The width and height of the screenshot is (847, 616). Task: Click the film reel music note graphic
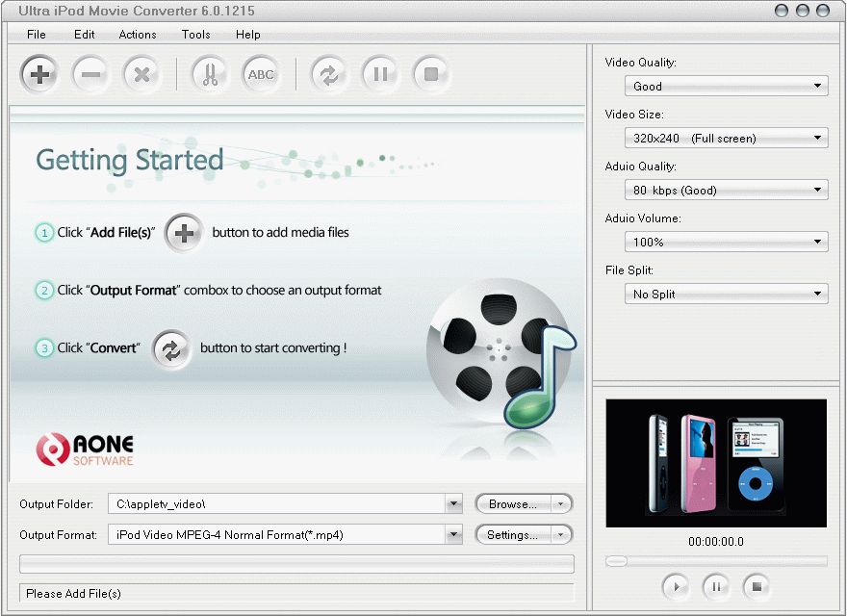[500, 354]
